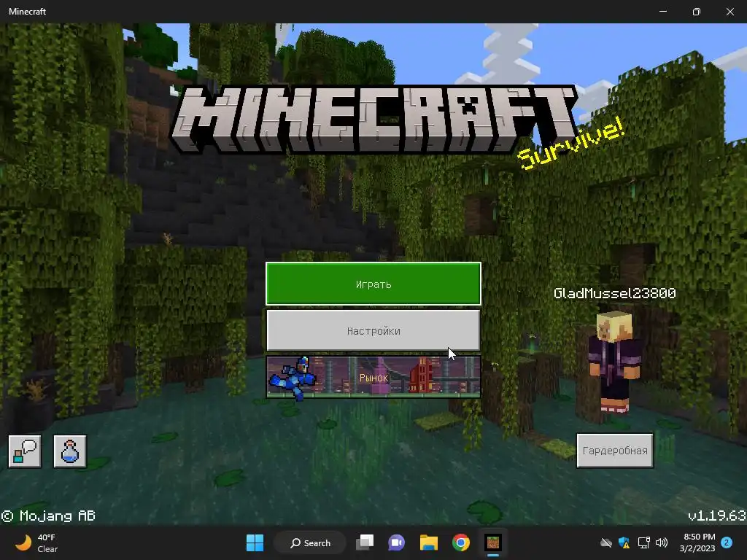Click the cloud sync tray icon
Viewport: 747px width, 560px height.
click(606, 542)
